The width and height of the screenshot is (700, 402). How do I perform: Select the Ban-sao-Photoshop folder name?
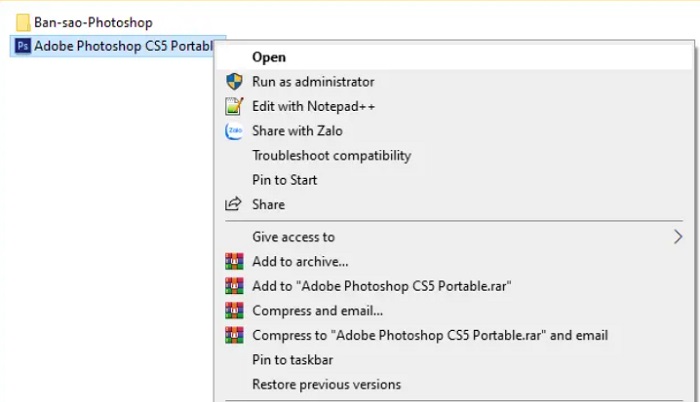(93, 22)
